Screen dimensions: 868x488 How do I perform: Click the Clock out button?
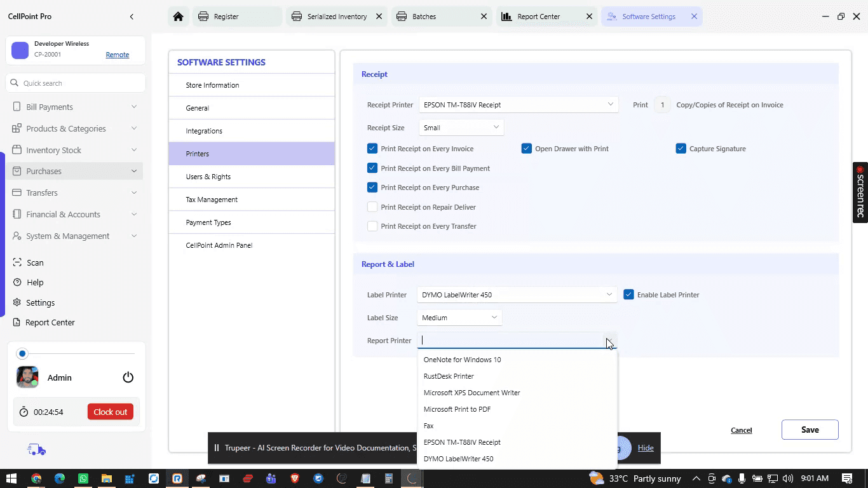point(111,412)
